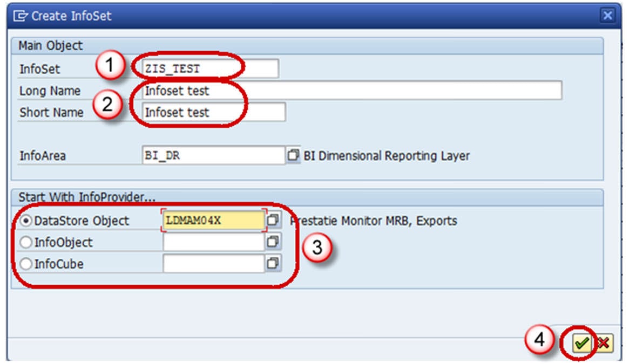Click the 'InfoSet' field label
Screen dimensions: 629x364
(x=40, y=69)
